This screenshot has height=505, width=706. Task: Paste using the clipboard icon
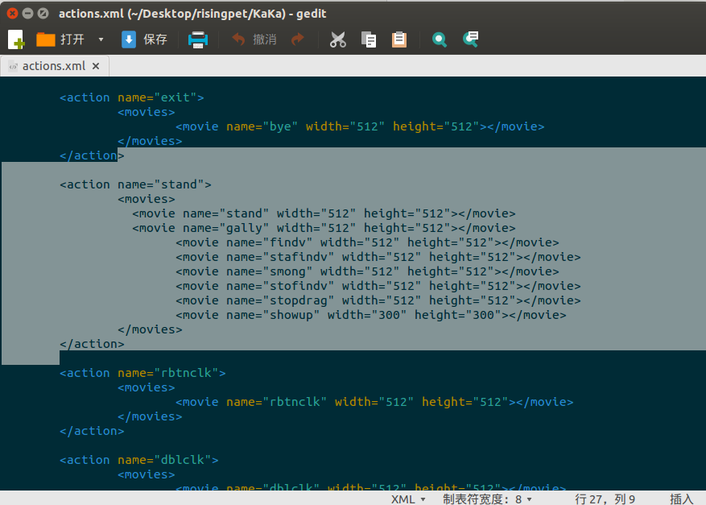(x=399, y=40)
